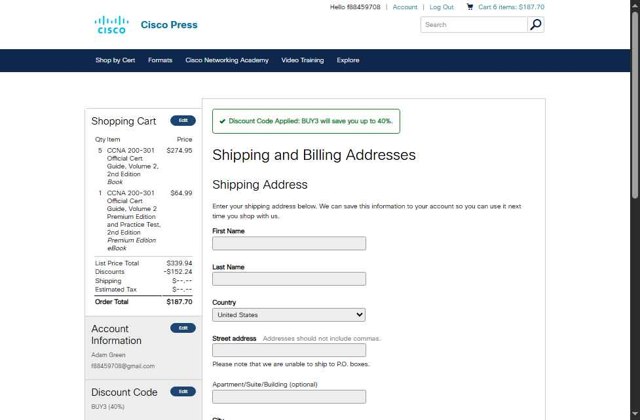Click the Discount Code Applied message
Image resolution: width=640 pixels, height=420 pixels.
tap(306, 121)
